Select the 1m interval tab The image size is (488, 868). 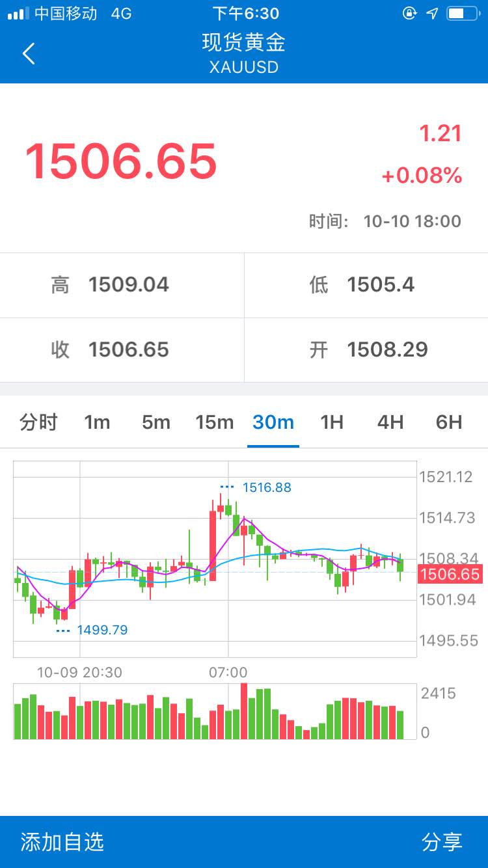pyautogui.click(x=97, y=422)
